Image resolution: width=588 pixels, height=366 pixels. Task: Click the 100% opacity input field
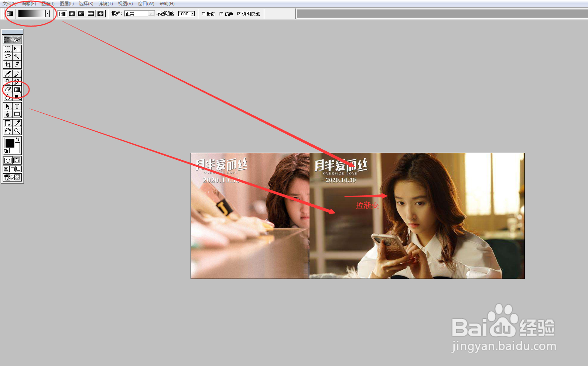coord(184,14)
